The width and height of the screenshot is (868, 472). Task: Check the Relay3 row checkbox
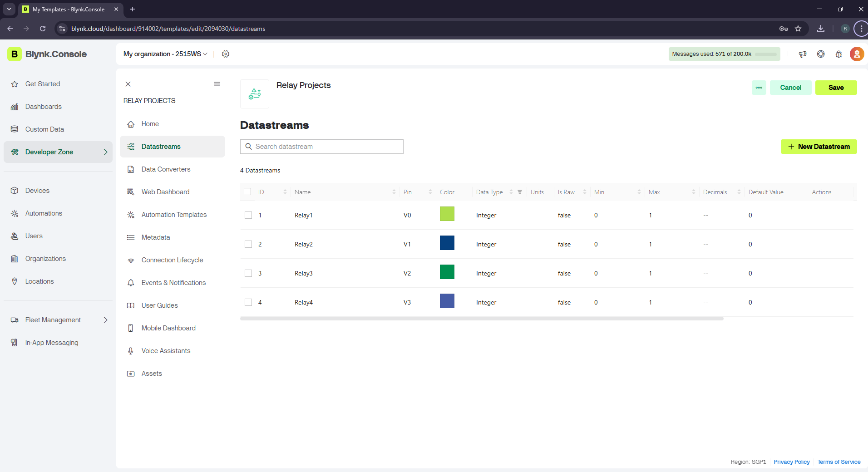(x=248, y=273)
